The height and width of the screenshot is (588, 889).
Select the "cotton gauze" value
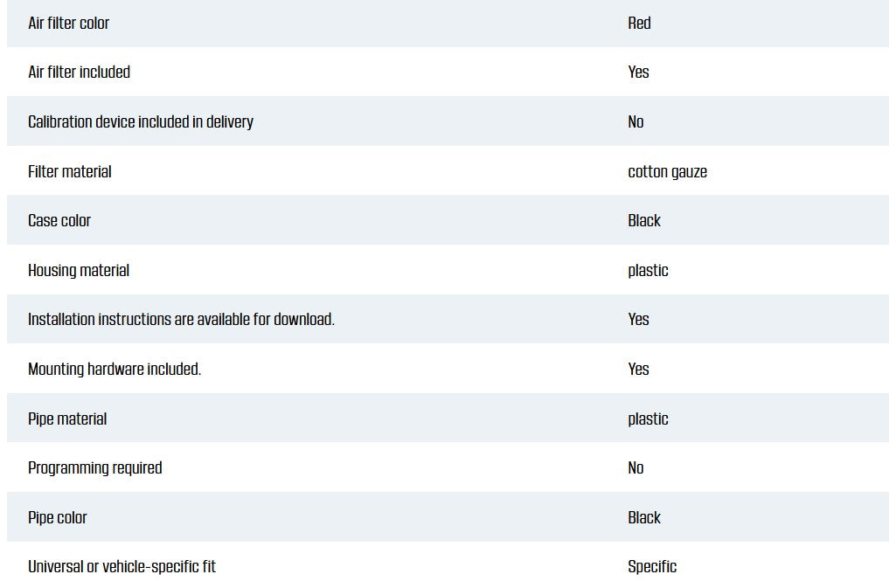[667, 172]
